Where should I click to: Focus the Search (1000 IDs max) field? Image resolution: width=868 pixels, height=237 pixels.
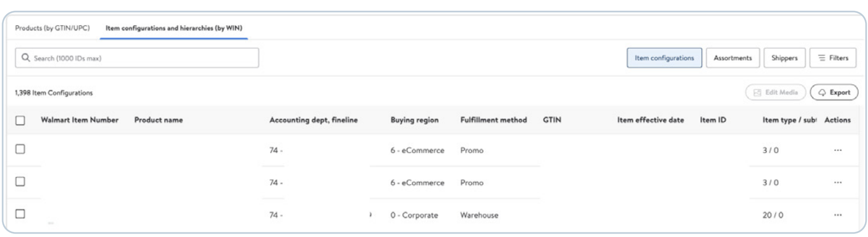point(137,58)
